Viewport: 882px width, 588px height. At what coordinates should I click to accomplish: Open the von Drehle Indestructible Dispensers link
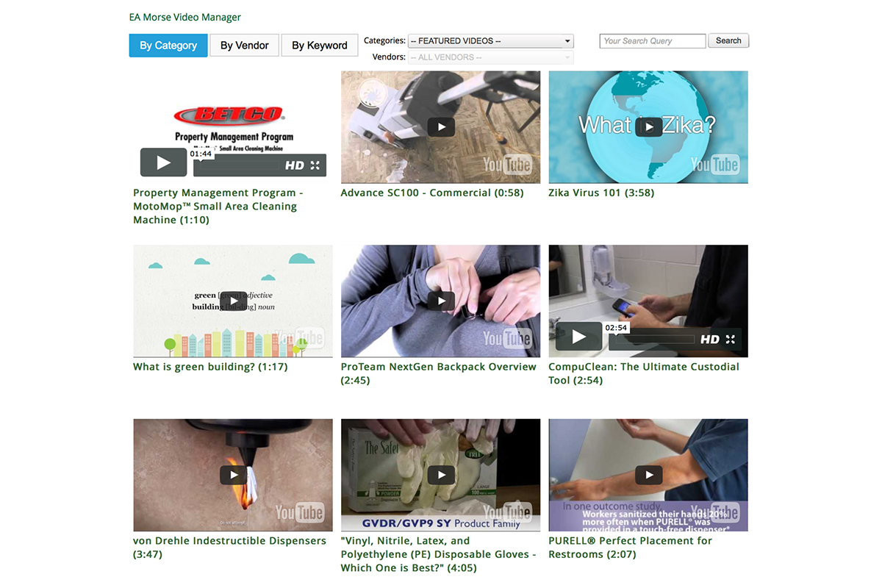click(x=230, y=548)
